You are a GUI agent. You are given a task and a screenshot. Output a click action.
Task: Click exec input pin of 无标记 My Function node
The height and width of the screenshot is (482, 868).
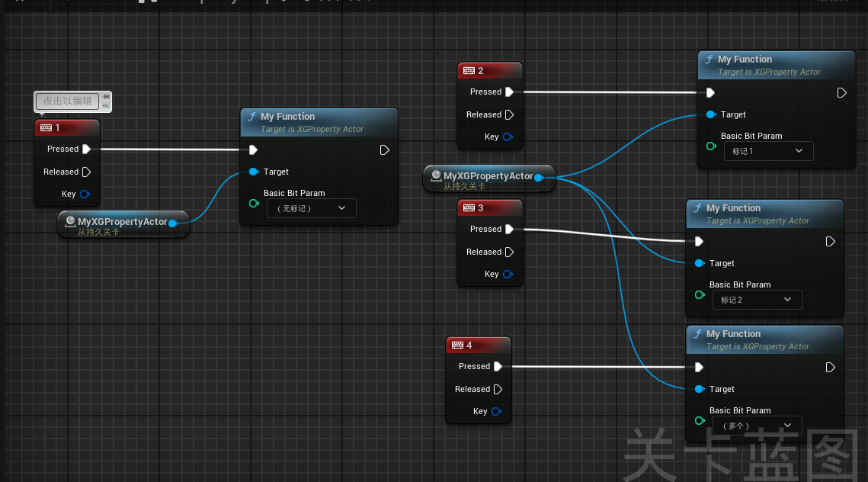click(x=253, y=150)
